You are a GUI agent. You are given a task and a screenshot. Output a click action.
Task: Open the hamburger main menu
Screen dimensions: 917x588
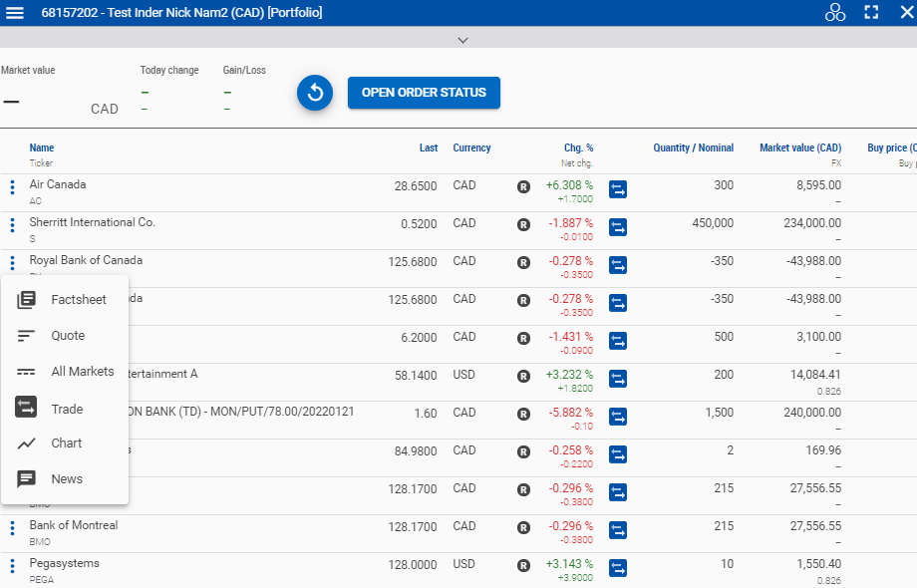(x=15, y=12)
